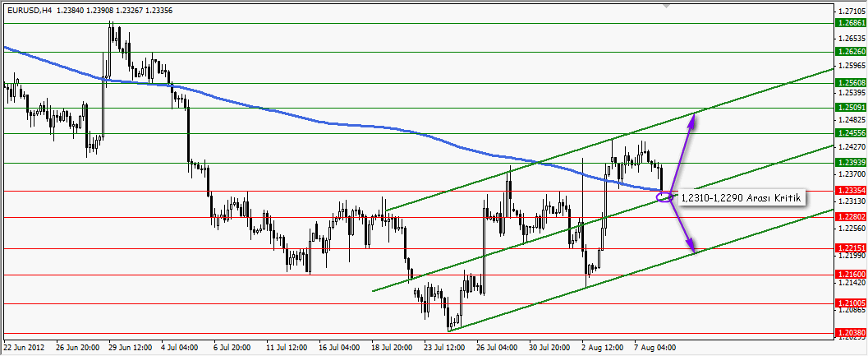This screenshot has width=868, height=356.
Task: Click the red 1.21005 price level label
Action: [852, 303]
